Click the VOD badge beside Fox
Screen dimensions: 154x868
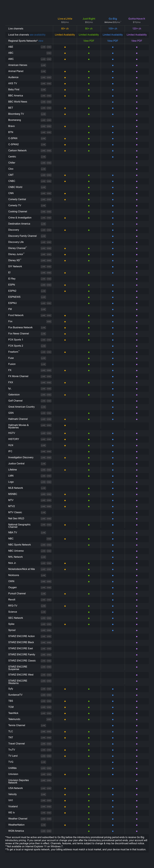tap(49, 321)
